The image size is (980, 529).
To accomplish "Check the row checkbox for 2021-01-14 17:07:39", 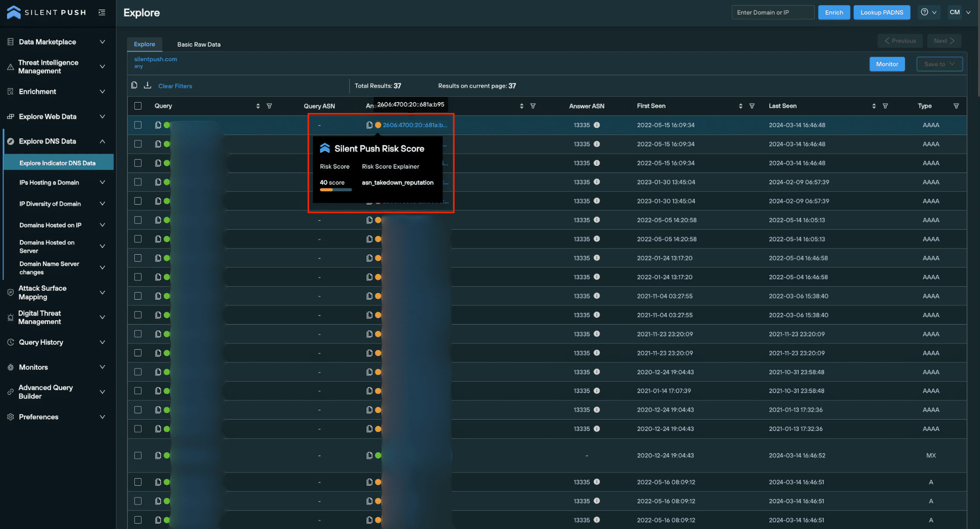I will (138, 391).
